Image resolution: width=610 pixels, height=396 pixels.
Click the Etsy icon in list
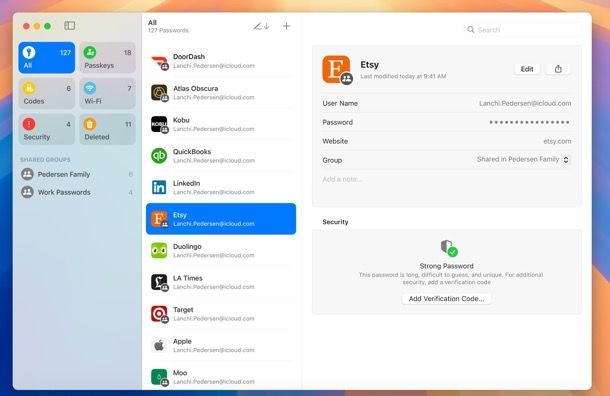159,219
